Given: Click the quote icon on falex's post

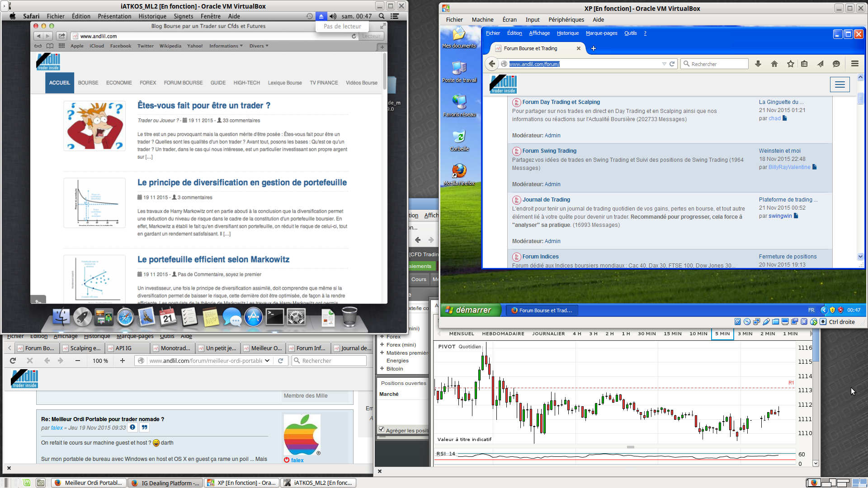Looking at the screenshot, I should point(144,427).
